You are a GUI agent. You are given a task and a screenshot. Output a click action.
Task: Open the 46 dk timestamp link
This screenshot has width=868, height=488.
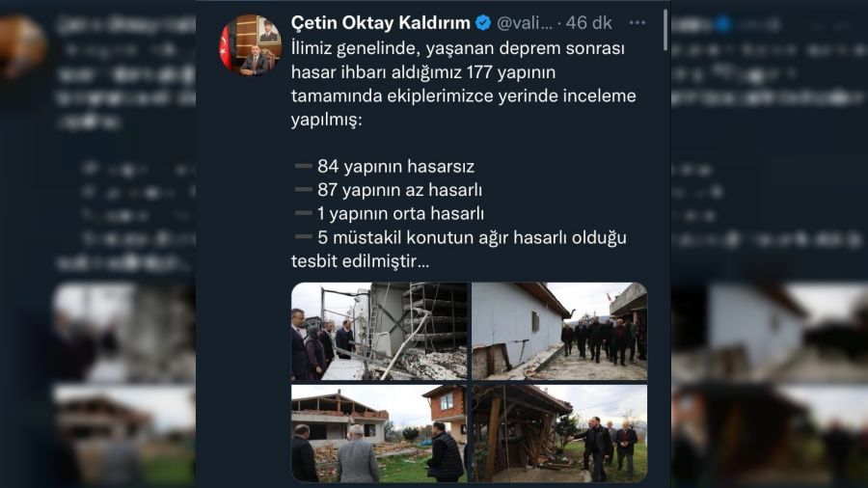pos(588,23)
